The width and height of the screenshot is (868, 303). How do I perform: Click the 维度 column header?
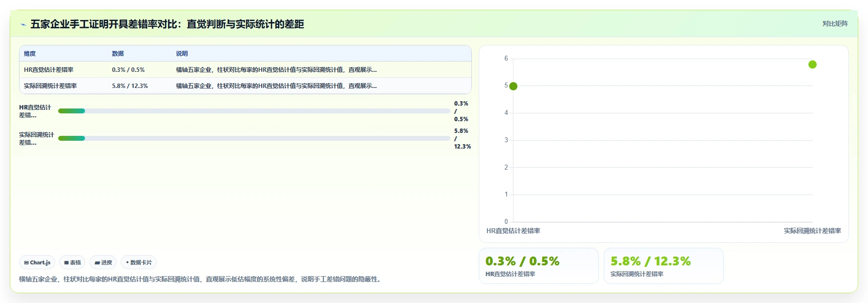(30, 54)
